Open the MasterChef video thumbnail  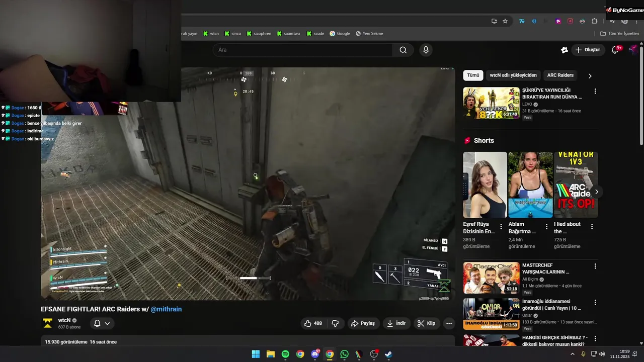point(491,278)
